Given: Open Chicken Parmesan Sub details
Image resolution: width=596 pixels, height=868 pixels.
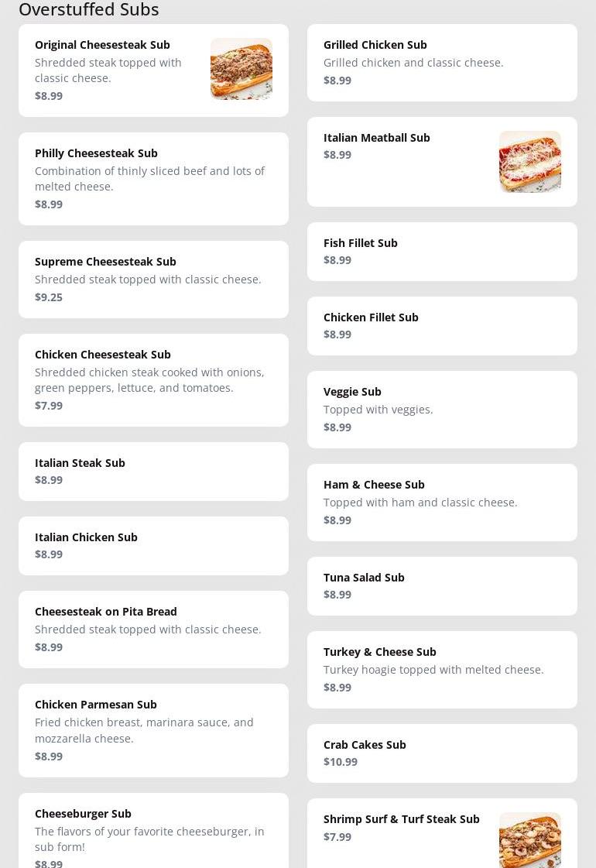Looking at the screenshot, I should 153,730.
